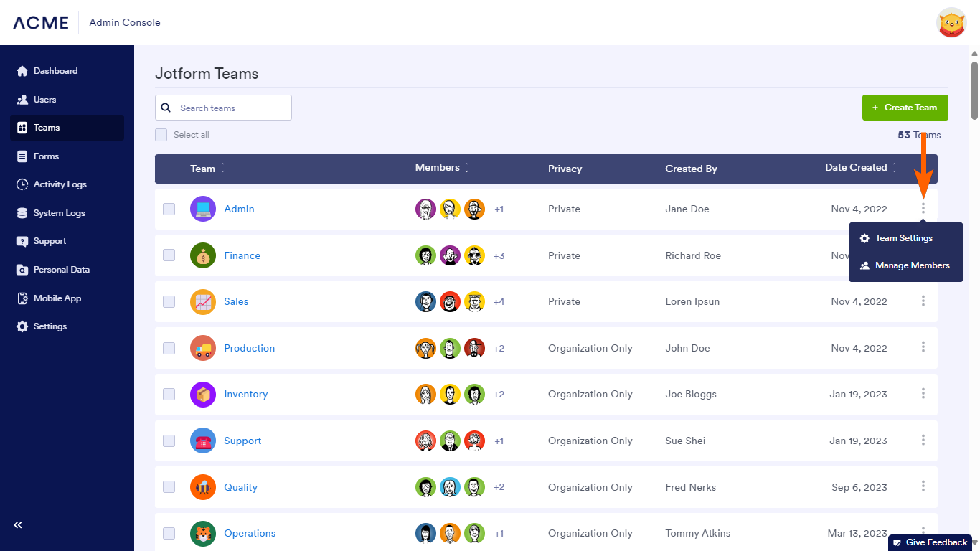980x551 pixels.
Task: Show the +1 extra members for Admin
Action: coord(499,209)
